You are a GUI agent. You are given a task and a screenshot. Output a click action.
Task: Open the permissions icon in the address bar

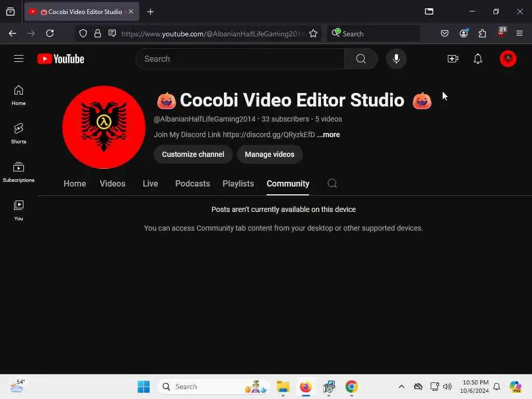tap(112, 33)
